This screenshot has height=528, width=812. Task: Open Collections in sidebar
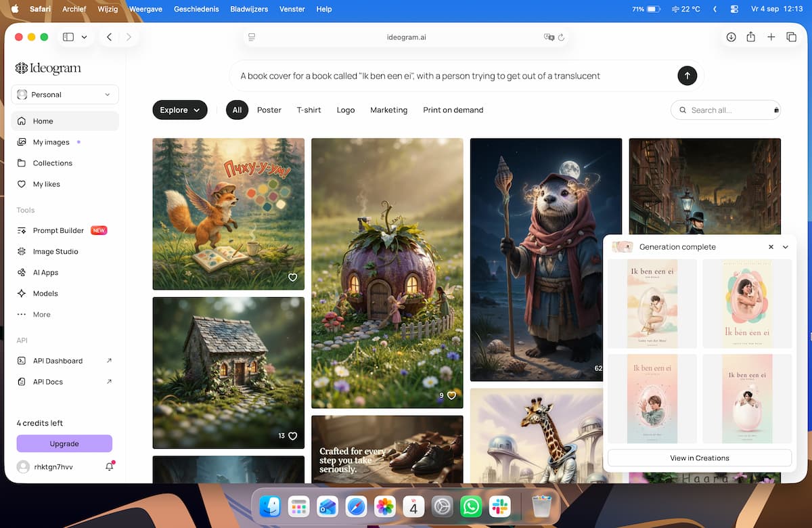click(x=65, y=163)
